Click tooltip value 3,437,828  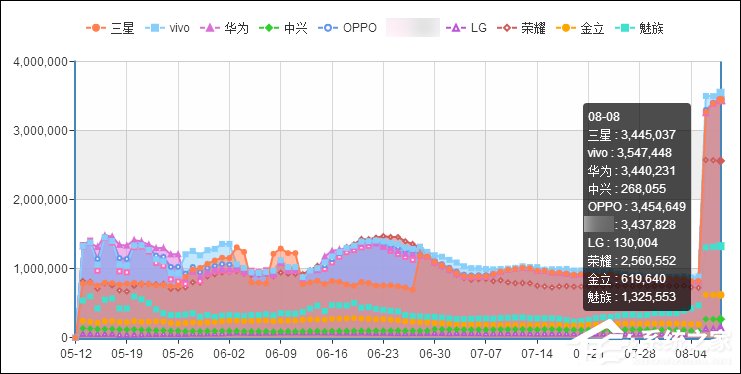click(648, 225)
